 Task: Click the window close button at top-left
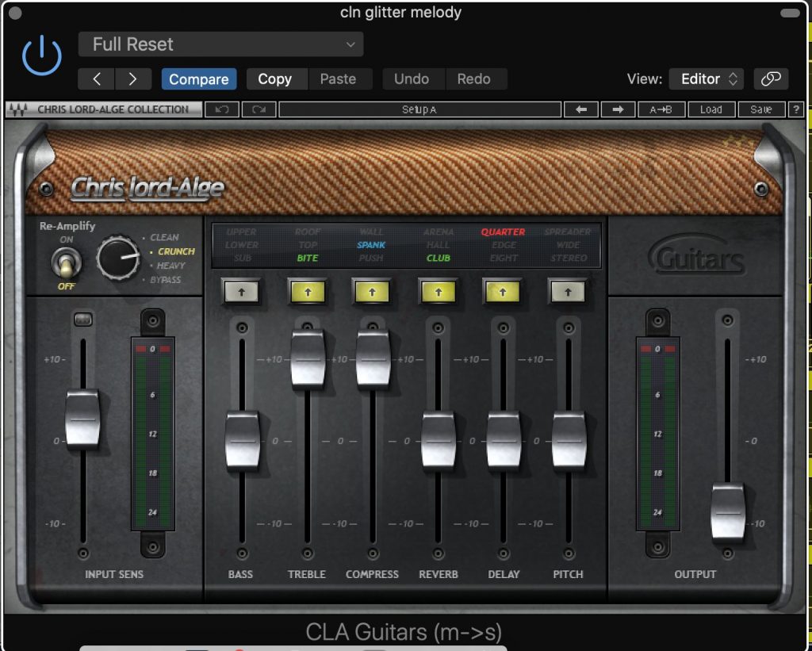click(16, 13)
